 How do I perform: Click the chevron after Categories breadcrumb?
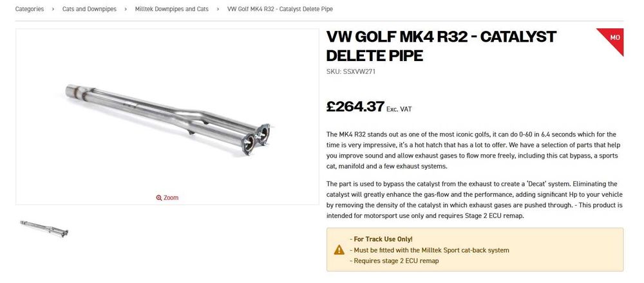coord(53,9)
